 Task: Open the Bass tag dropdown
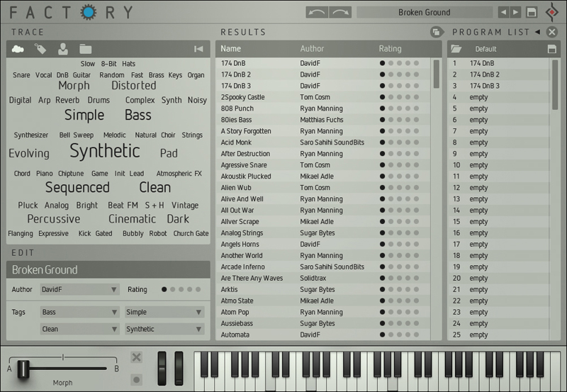[x=79, y=312]
